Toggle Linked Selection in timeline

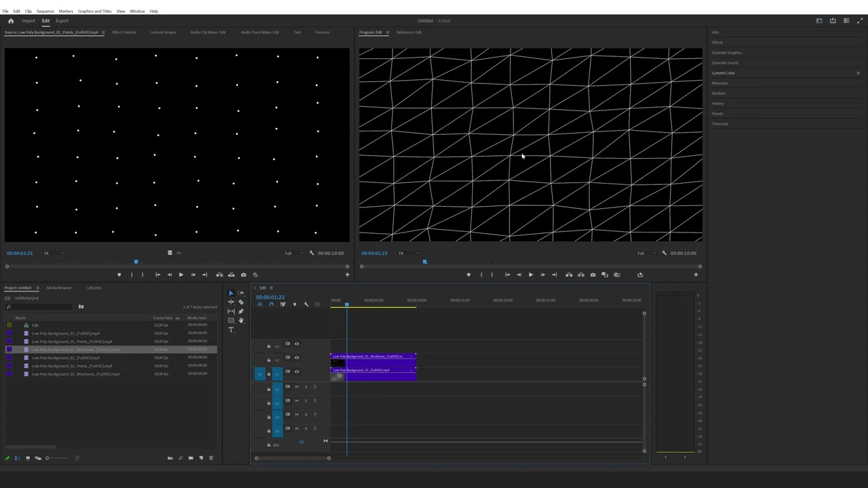283,304
